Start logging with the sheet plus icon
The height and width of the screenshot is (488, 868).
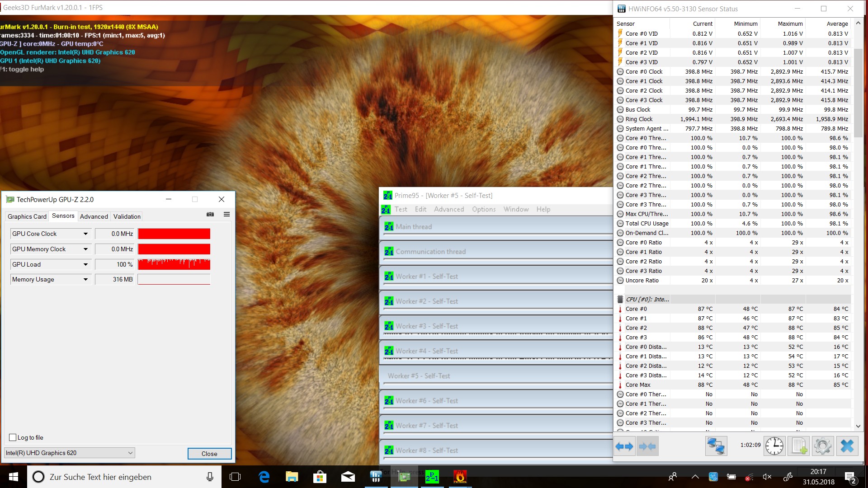click(798, 446)
